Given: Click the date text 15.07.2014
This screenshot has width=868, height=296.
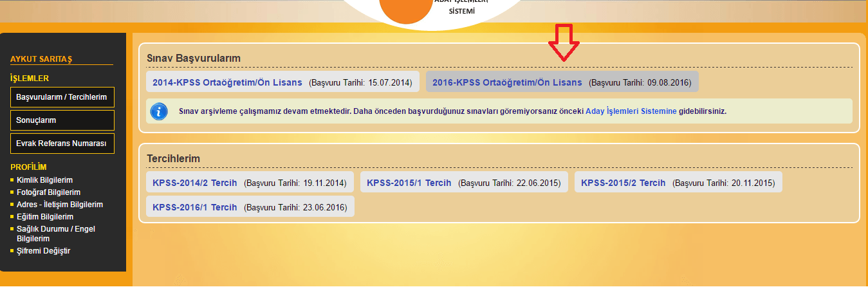Looking at the screenshot, I should tap(389, 83).
